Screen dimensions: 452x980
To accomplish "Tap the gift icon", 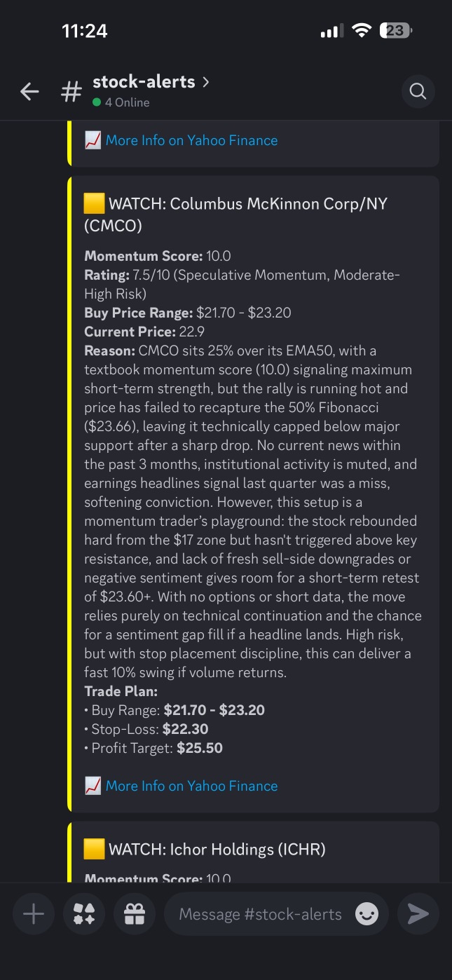I will pos(134,913).
